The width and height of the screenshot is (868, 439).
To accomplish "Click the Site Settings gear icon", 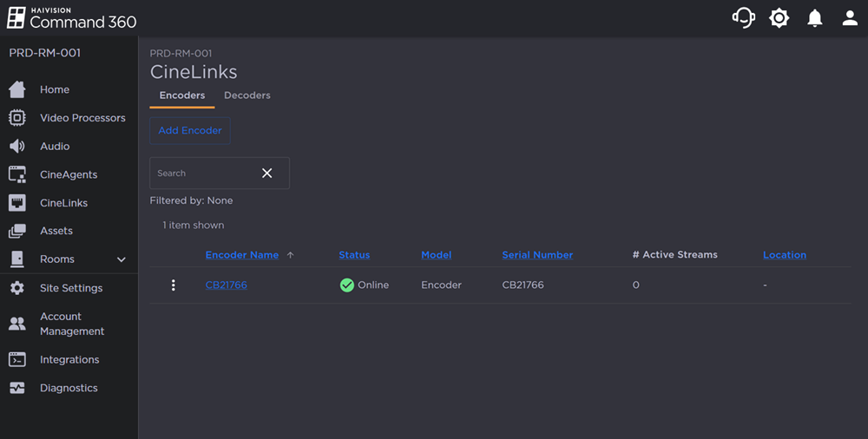I will (17, 288).
